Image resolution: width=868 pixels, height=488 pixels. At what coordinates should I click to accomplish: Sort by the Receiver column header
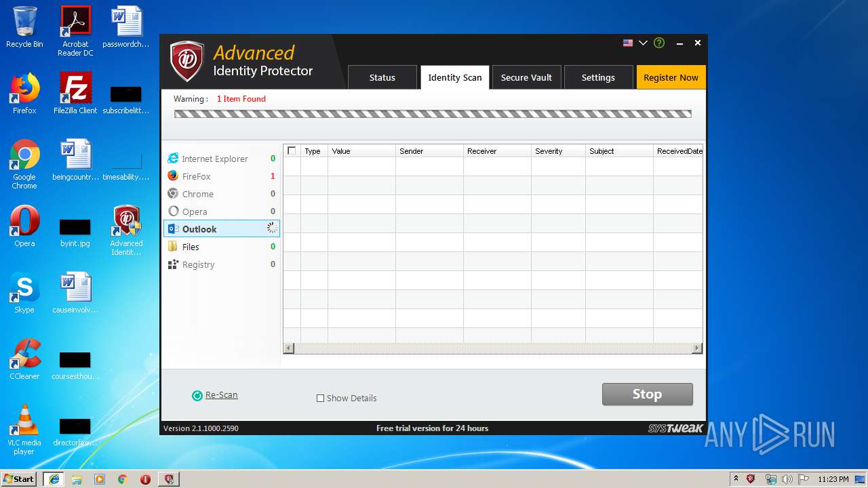coord(497,151)
